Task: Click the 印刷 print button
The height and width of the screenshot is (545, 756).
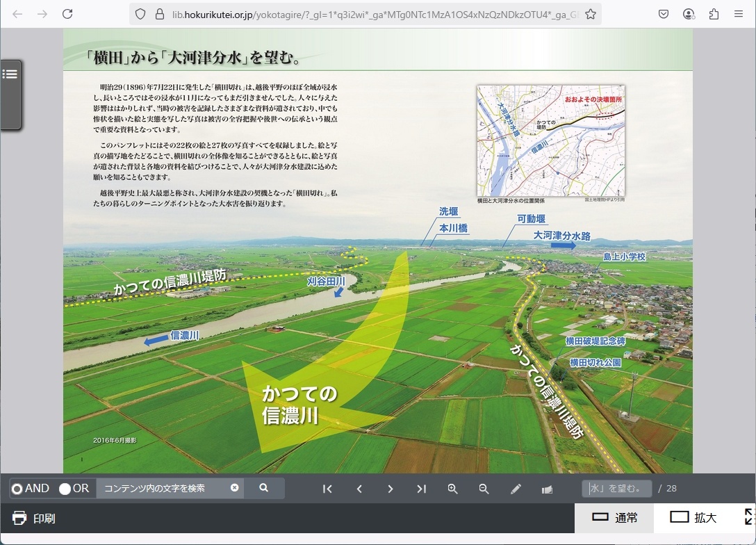Action: tap(34, 518)
